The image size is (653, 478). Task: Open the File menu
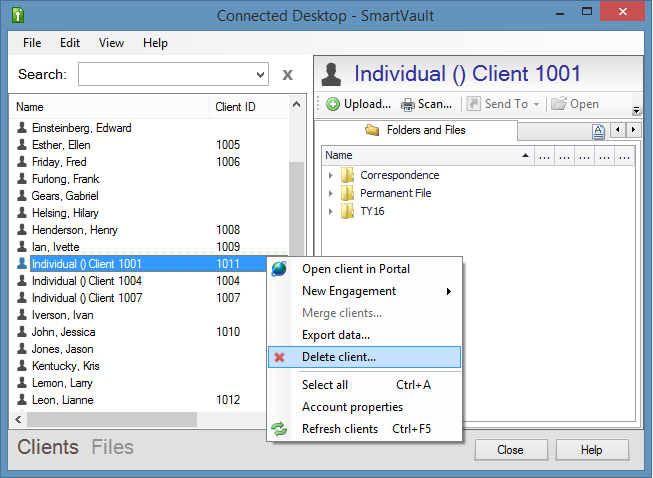click(x=32, y=43)
